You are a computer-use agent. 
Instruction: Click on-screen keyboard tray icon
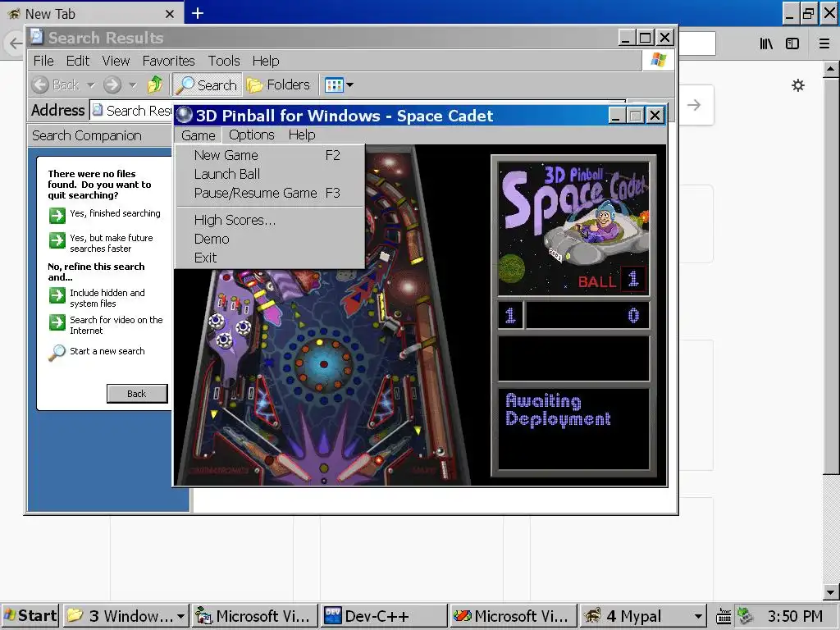724,617
